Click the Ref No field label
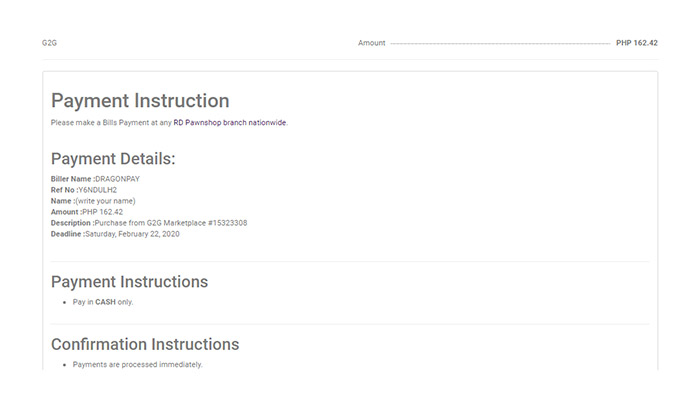Screen dimensions: 700x400 (63, 189)
